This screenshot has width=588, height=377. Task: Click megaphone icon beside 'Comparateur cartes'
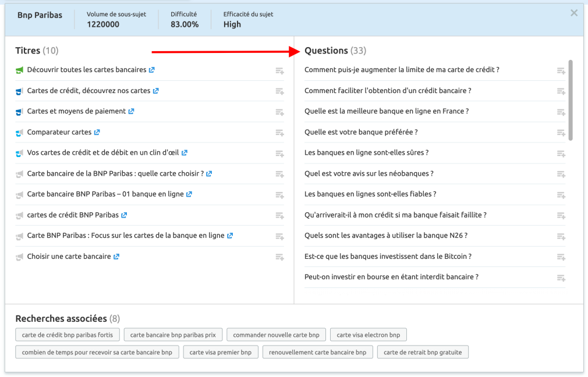[19, 133]
